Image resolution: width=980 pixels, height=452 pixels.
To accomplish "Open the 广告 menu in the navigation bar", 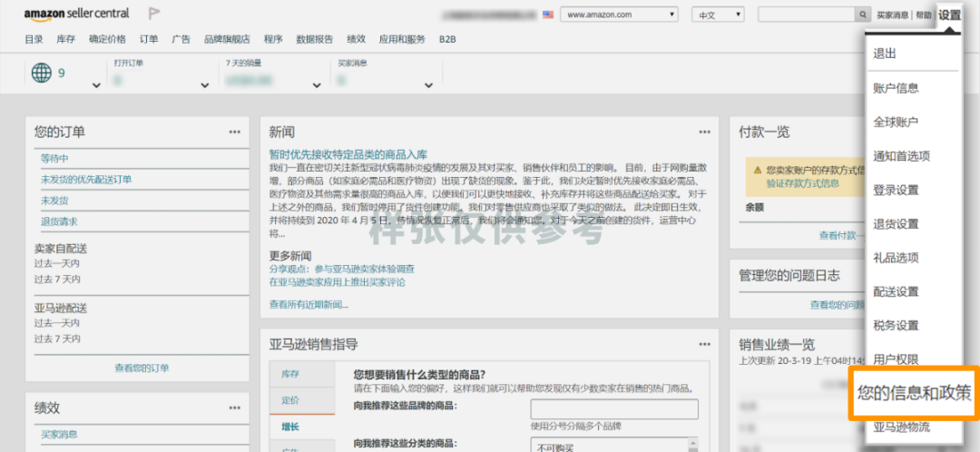I will point(181,39).
